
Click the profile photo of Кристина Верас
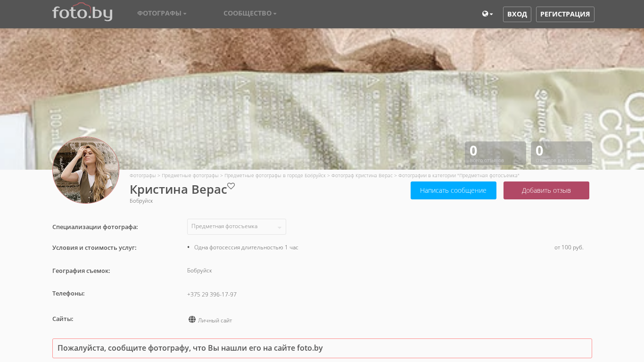86,170
